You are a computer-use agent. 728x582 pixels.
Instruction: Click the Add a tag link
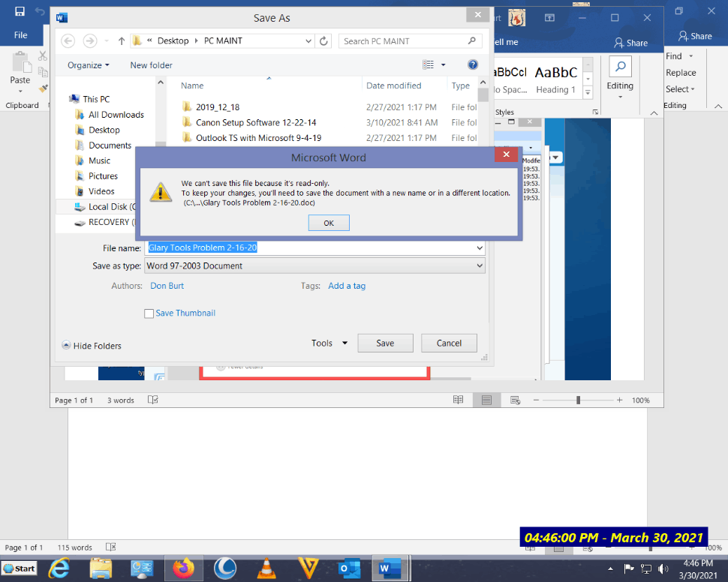[346, 286]
